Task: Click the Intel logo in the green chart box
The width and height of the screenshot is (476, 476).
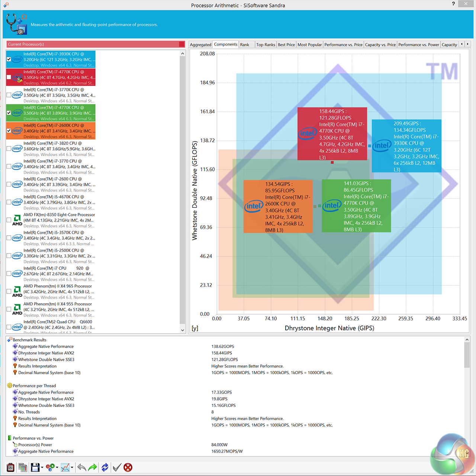Action: pyautogui.click(x=332, y=205)
